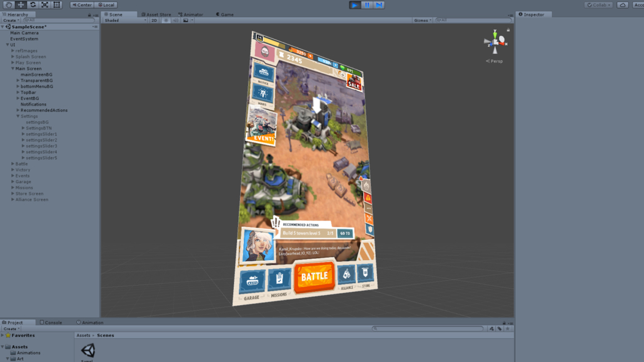Open the Hierarchy Create dropdown
644x362 pixels.
[11, 20]
